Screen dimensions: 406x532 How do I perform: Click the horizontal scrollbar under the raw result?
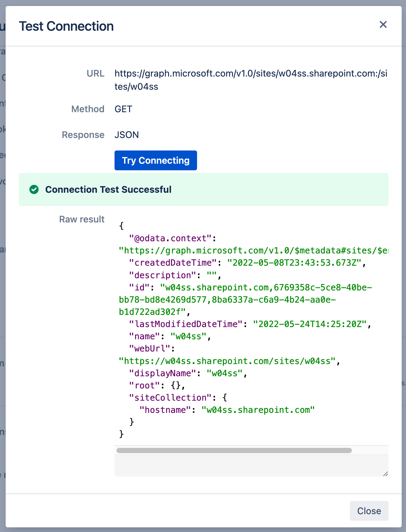click(x=234, y=450)
